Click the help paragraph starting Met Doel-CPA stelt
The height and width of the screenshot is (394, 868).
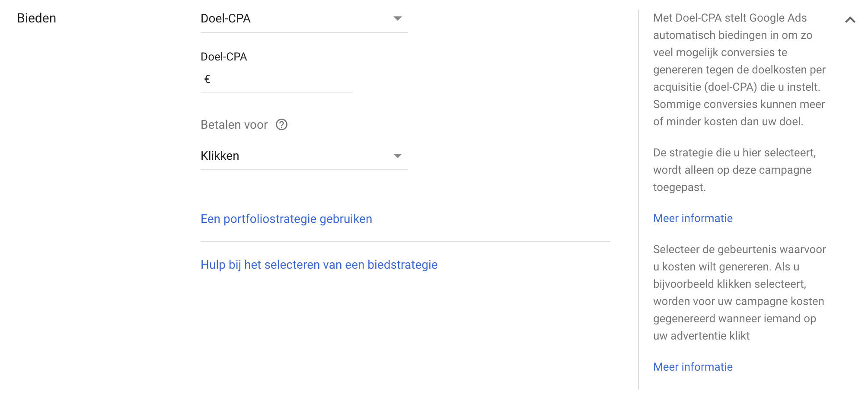click(739, 70)
